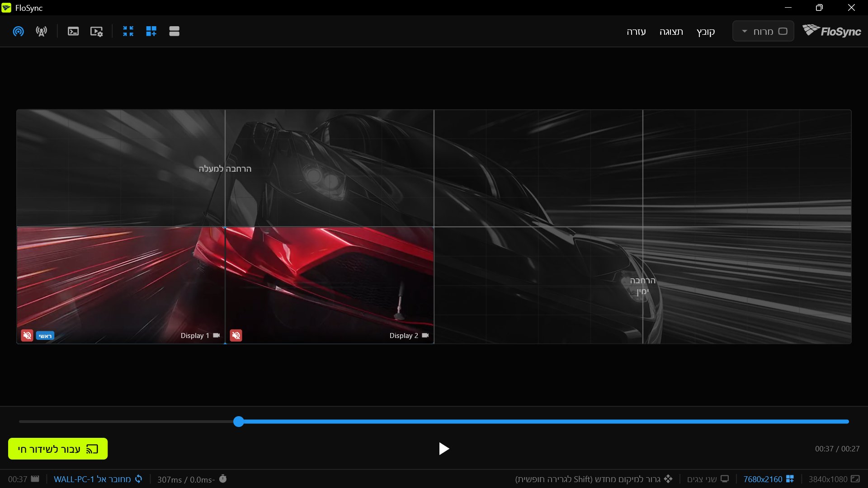Click the playback slider handle

(239, 422)
